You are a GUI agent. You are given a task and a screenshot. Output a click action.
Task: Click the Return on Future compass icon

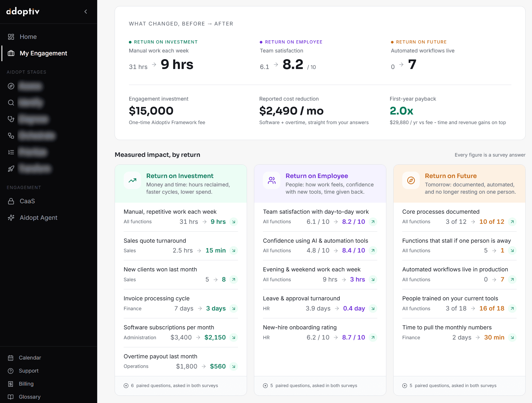click(411, 180)
